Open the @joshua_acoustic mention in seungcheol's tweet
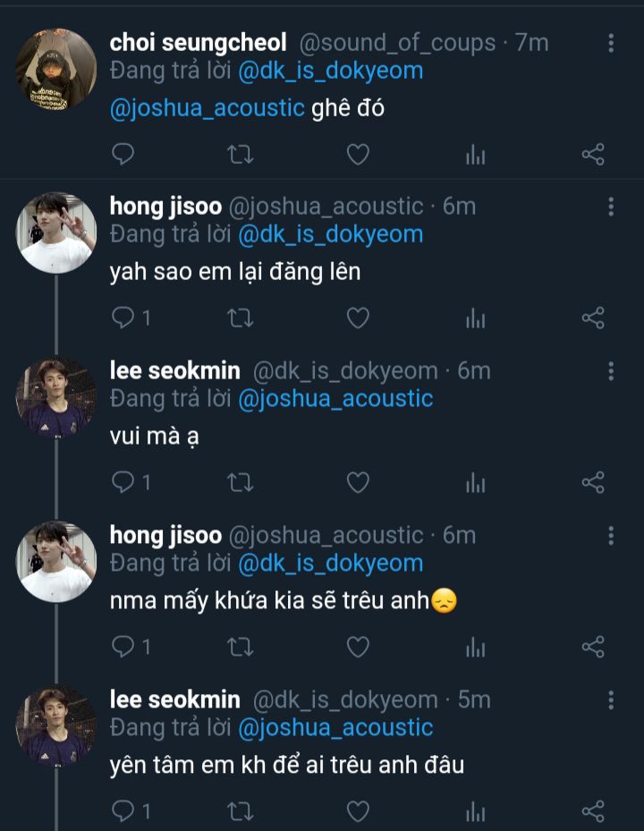 click(207, 108)
